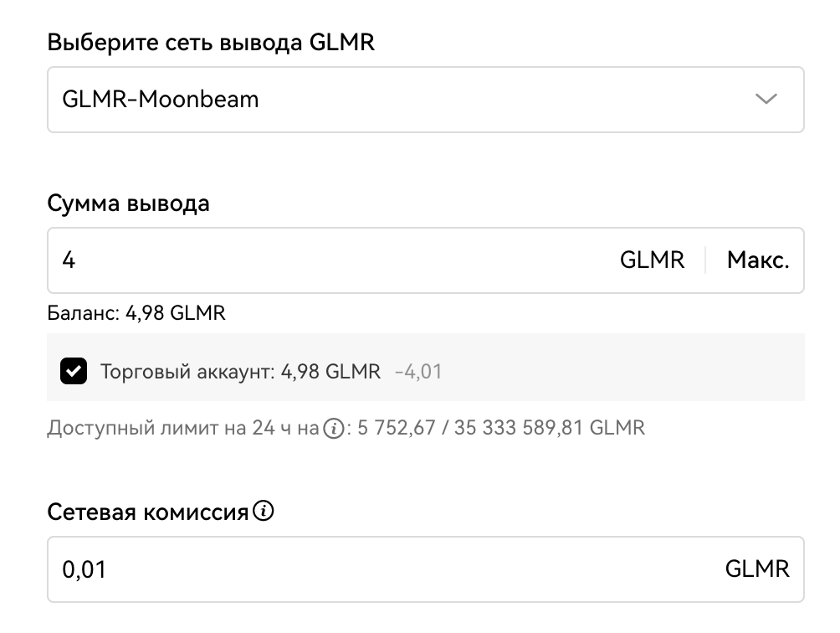Screen dimensions: 840x633
Task: Click the Баланс: 4,98 GLMR text
Action: [136, 313]
